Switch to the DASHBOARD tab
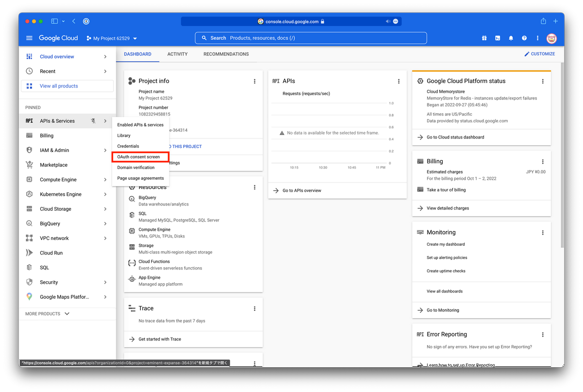Screen dimensions: 583x392 coord(137,54)
